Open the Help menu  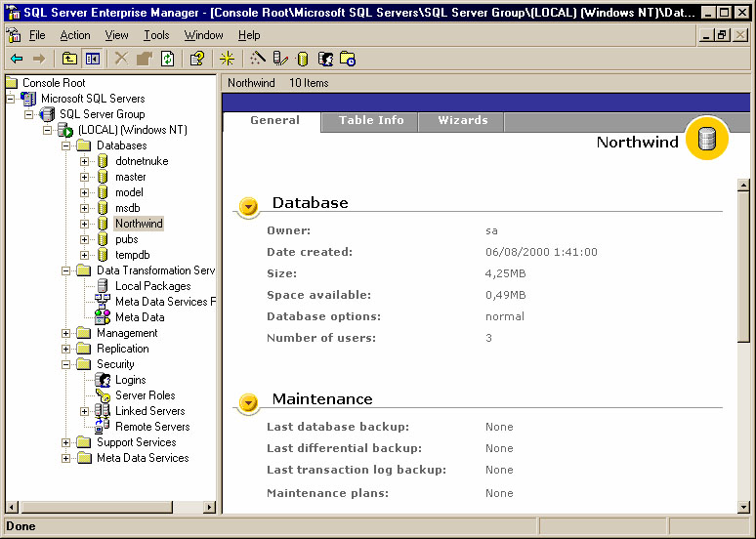(249, 35)
